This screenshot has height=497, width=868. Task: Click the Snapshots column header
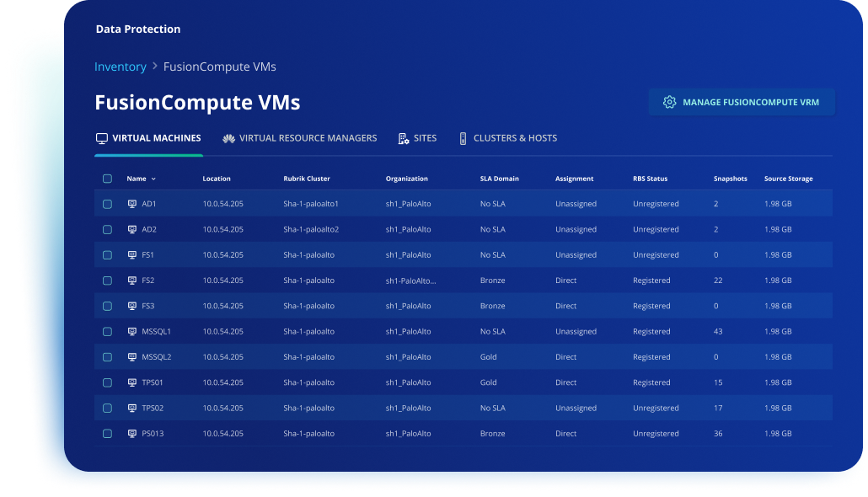pos(730,179)
